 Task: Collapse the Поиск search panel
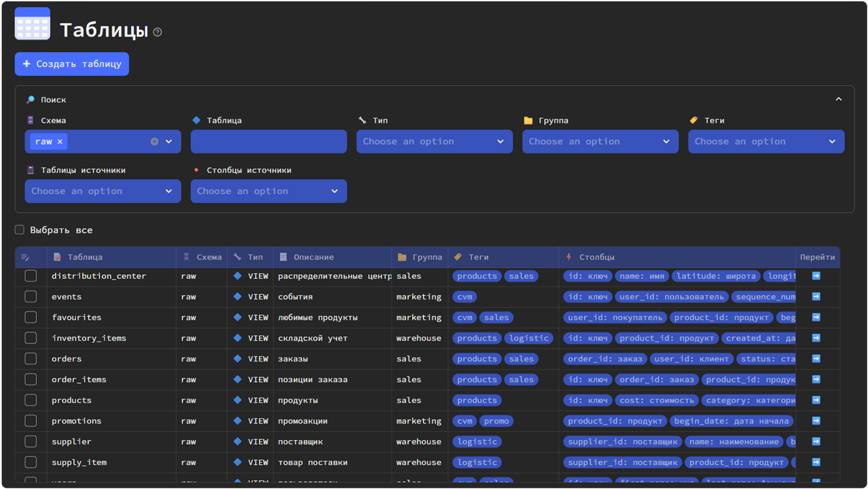point(839,99)
